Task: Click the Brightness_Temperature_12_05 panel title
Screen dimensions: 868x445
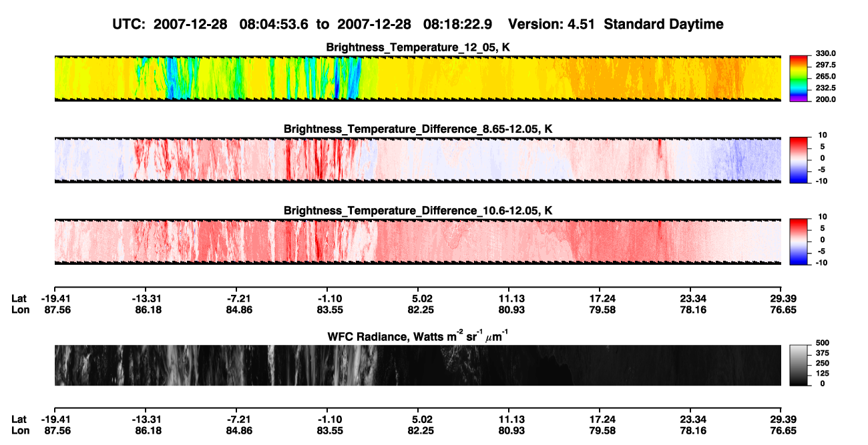Action: [418, 47]
